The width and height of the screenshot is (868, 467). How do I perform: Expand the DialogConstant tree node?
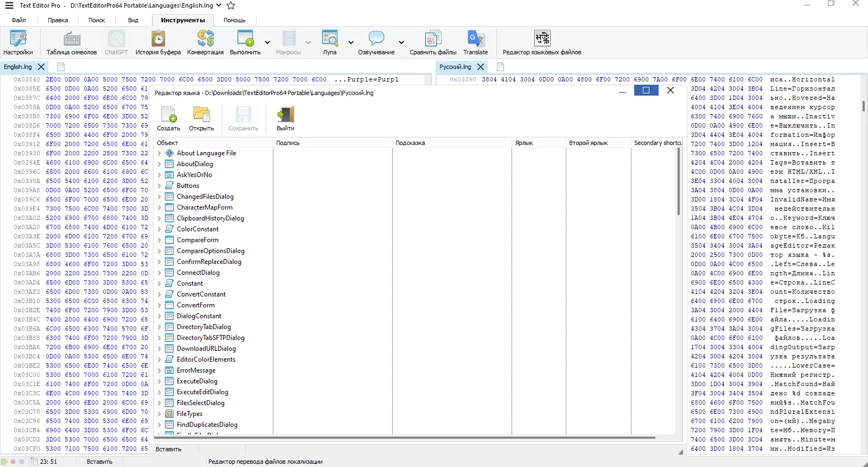pos(159,316)
